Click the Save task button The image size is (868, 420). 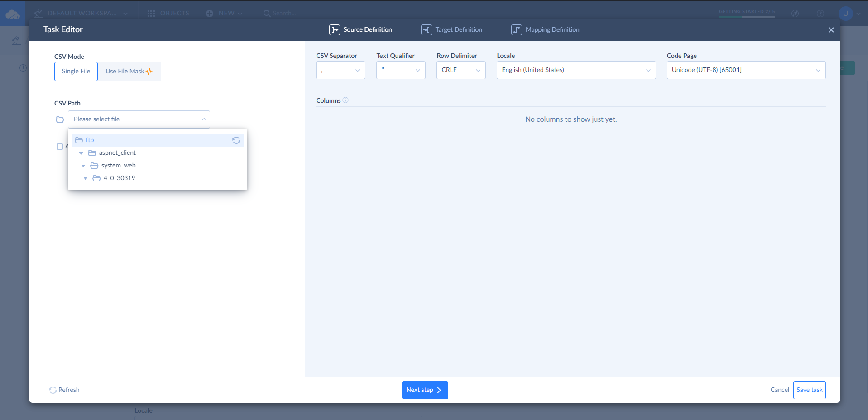[x=810, y=390]
